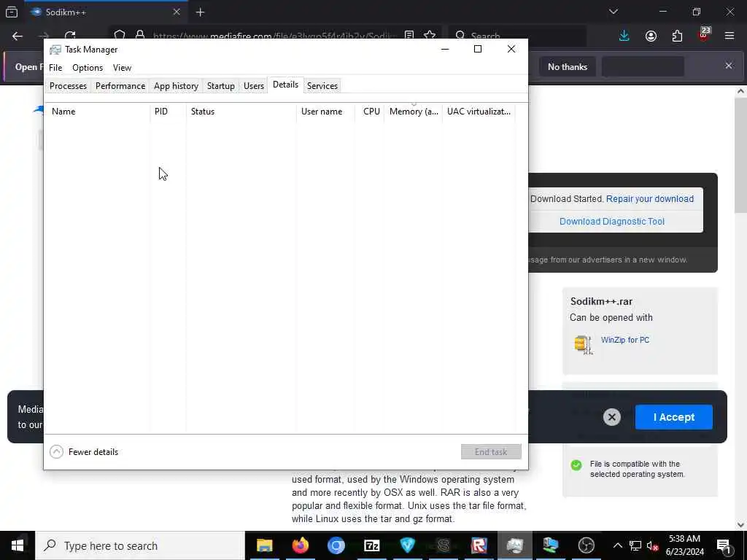
Task: Bookmark this page with the star icon
Action: [429, 36]
